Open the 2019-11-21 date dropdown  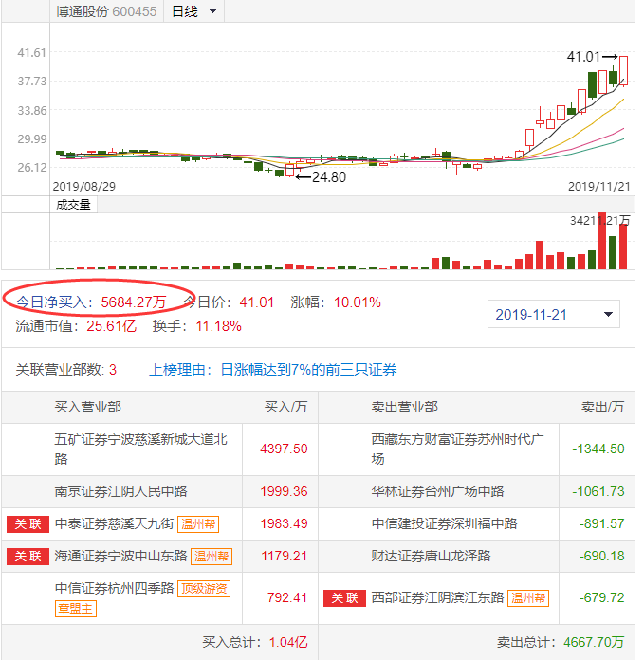point(553,314)
